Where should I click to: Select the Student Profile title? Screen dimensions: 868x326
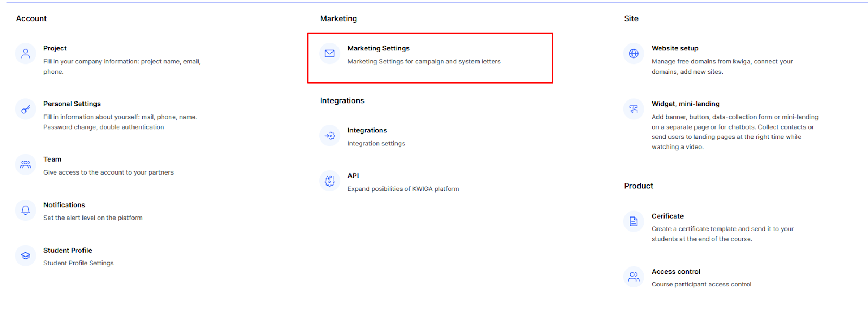(x=68, y=250)
